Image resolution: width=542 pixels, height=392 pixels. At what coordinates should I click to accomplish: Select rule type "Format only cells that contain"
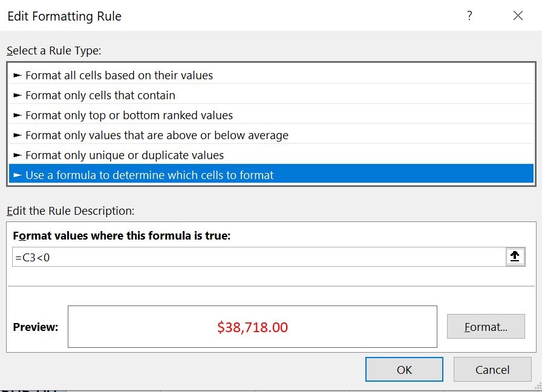(x=101, y=95)
